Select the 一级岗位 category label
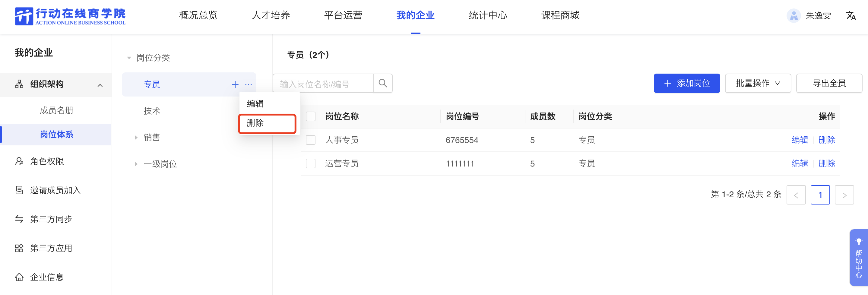Viewport: 868px width, 295px height. pos(160,164)
